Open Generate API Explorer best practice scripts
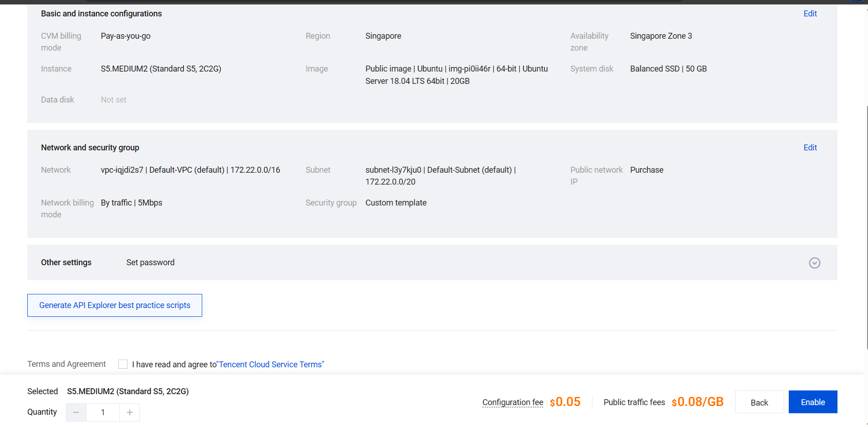 pos(115,305)
